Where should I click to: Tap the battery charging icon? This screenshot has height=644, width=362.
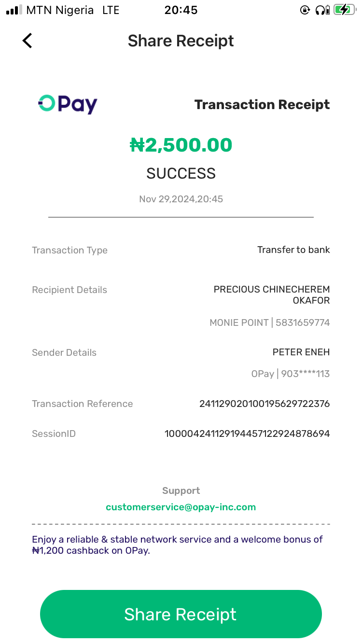pos(344,10)
